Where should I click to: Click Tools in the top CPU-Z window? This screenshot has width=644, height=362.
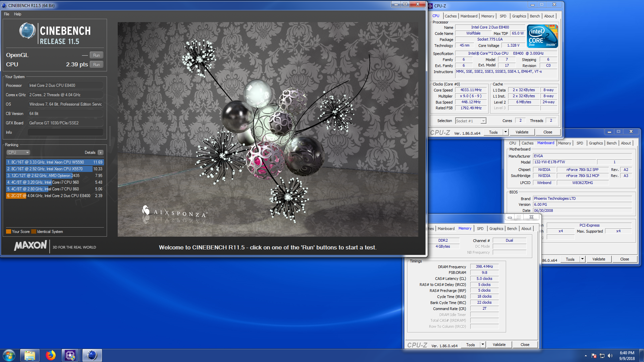pyautogui.click(x=493, y=132)
